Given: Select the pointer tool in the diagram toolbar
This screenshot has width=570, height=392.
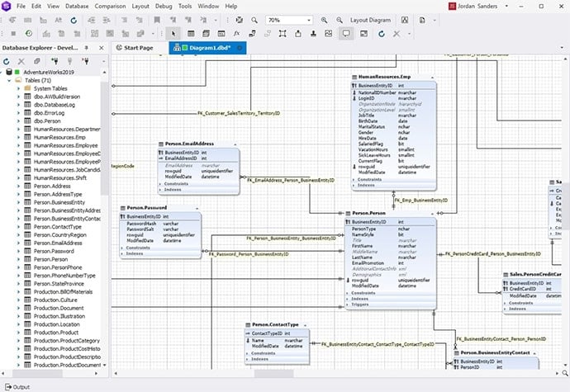Looking at the screenshot, I should [173, 34].
